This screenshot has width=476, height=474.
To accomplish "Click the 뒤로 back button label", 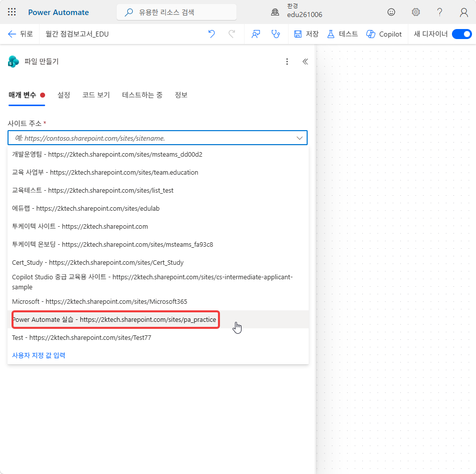I will tap(27, 34).
